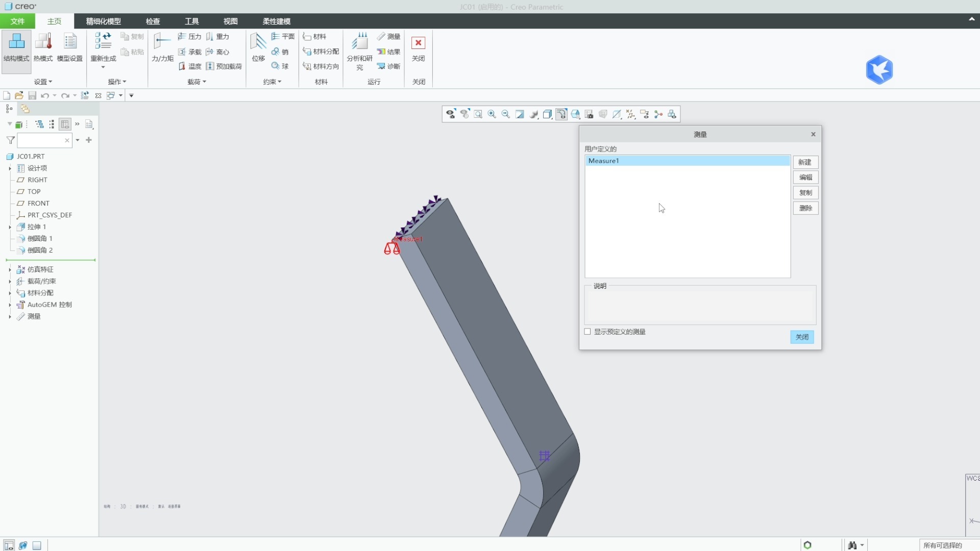This screenshot has width=980, height=551.
Task: Switch to the 精细化模型 ribbon tab
Action: tap(104, 21)
